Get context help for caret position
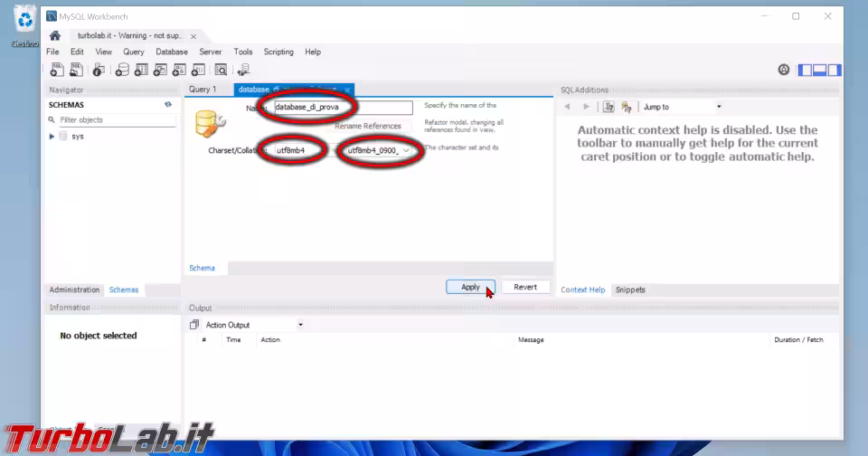The height and width of the screenshot is (456, 868). coord(609,107)
